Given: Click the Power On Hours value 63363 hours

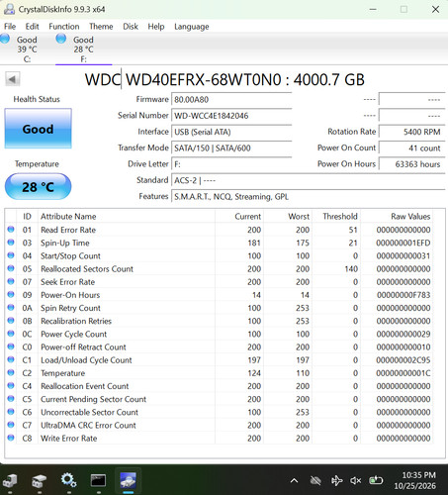Looking at the screenshot, I should point(411,164).
